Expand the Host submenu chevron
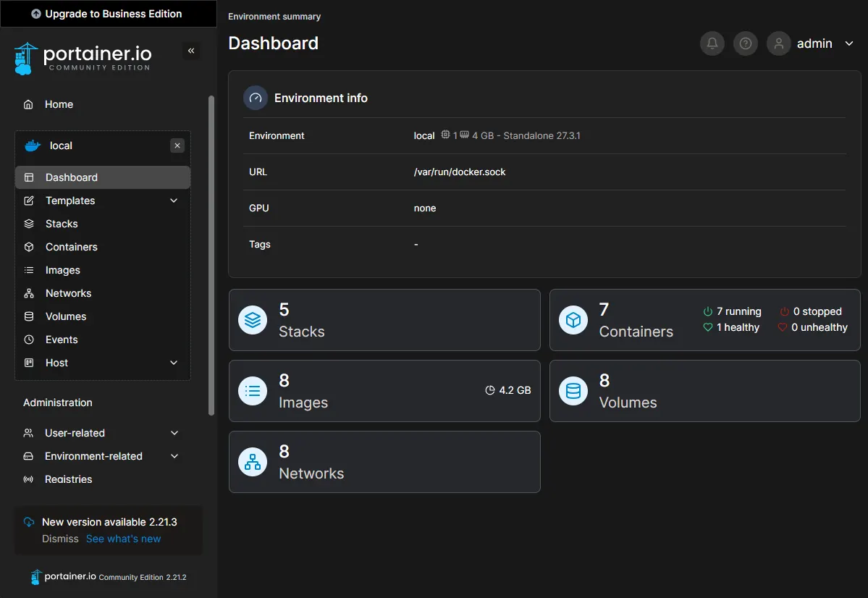This screenshot has height=598, width=868. point(174,363)
